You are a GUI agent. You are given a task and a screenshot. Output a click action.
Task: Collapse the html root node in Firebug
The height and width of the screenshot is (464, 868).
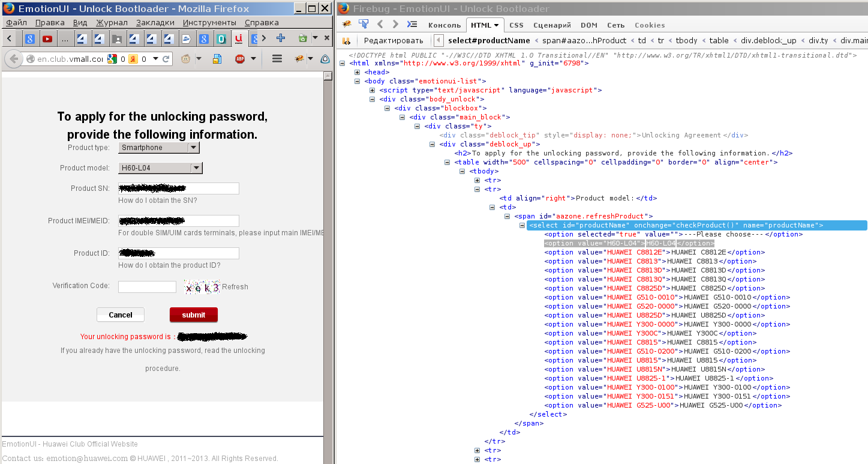tap(342, 63)
